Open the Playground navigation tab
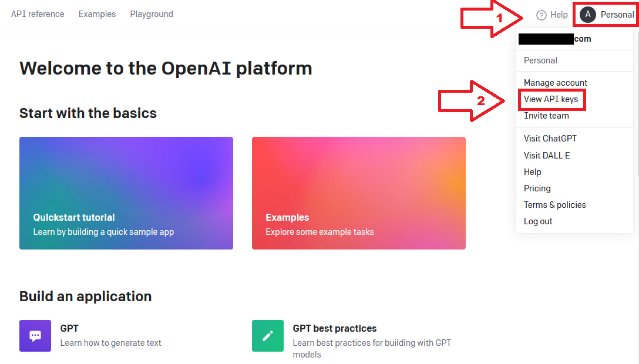The image size is (639, 364). [152, 14]
